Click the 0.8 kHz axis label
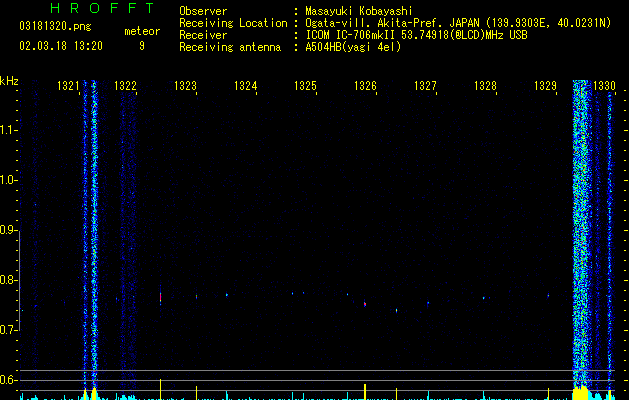The width and height of the screenshot is (629, 400). coord(8,280)
